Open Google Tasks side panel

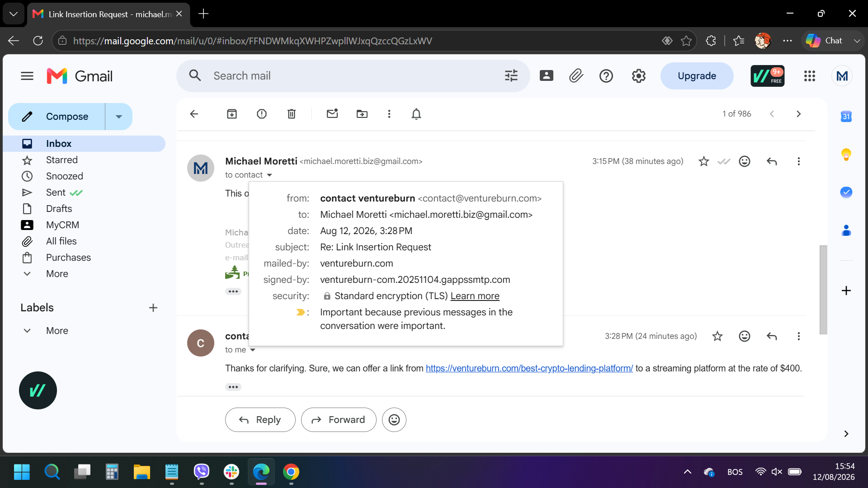[x=846, y=192]
